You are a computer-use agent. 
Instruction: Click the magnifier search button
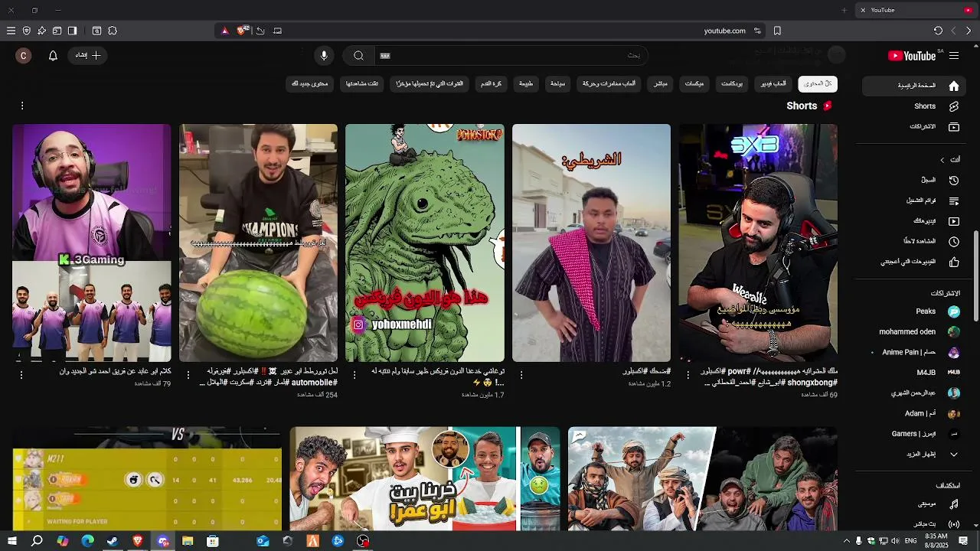358,55
